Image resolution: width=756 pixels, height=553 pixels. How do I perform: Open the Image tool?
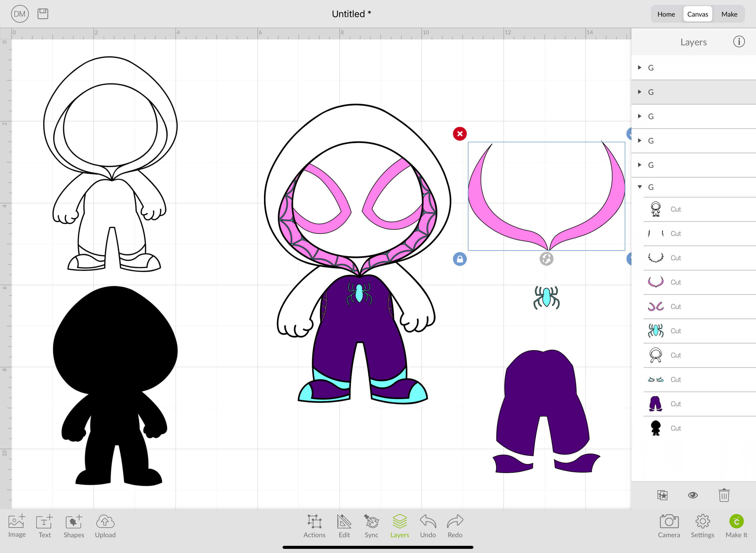[17, 526]
